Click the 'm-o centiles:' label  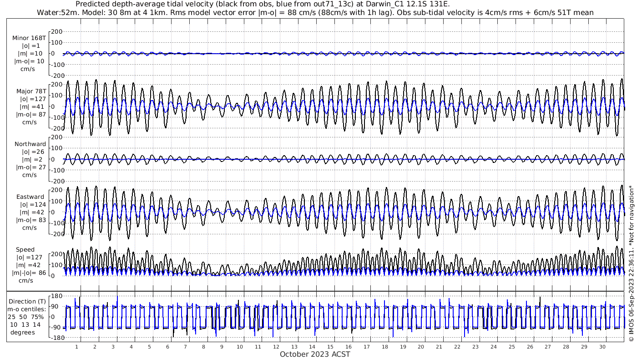point(27,309)
